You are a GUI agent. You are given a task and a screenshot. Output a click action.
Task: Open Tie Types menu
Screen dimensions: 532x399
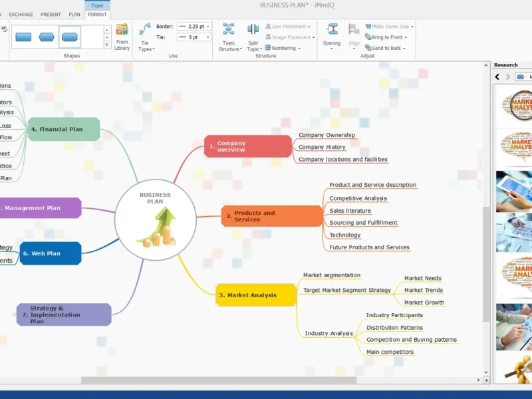pyautogui.click(x=146, y=37)
